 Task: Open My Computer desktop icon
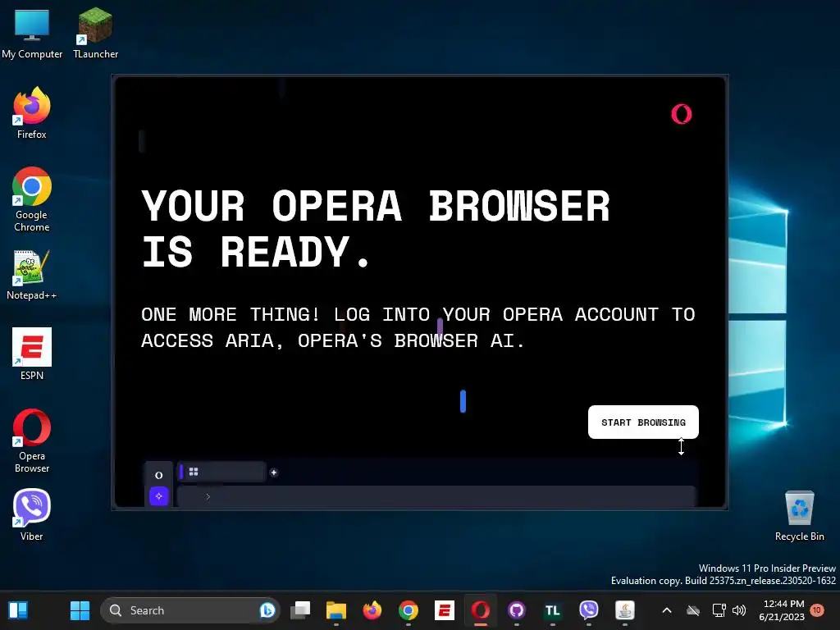click(32, 33)
